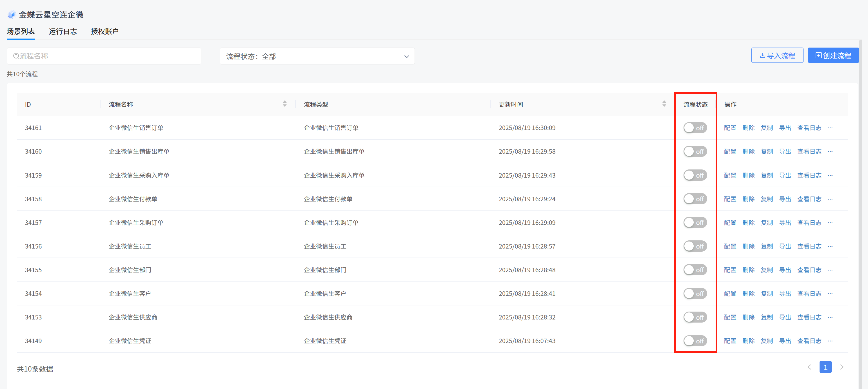
Task: Click the 金蝶云星空连企微 app logo icon
Action: click(x=12, y=14)
